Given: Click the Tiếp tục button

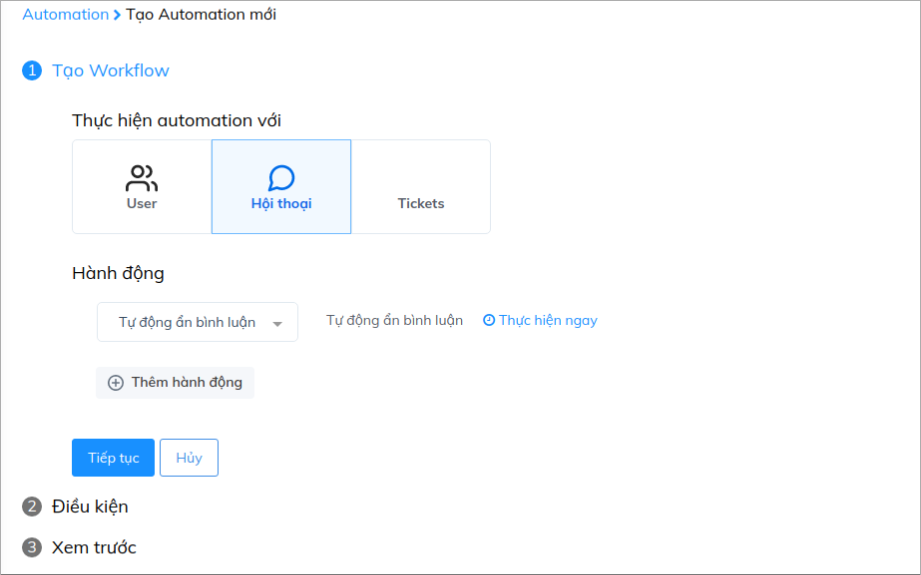Looking at the screenshot, I should click(x=113, y=458).
